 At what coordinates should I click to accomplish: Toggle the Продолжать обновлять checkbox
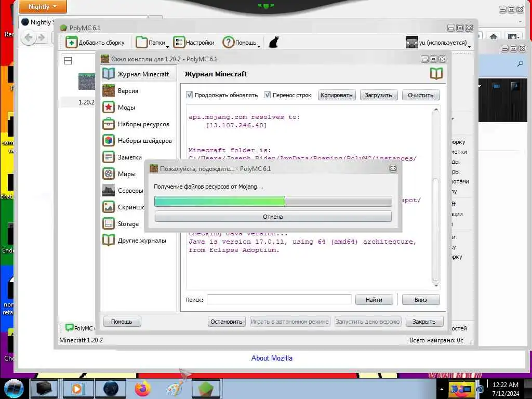pyautogui.click(x=189, y=95)
